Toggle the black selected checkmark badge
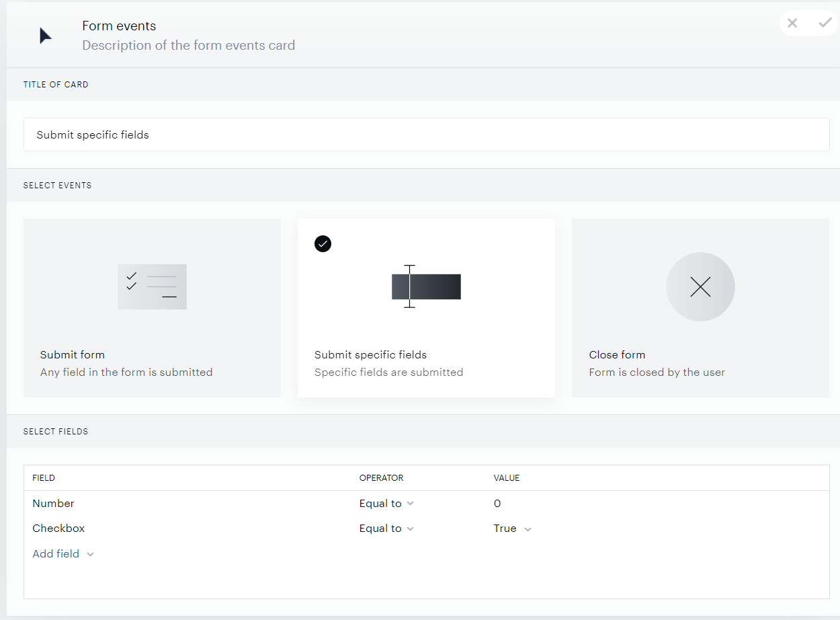 click(x=323, y=244)
